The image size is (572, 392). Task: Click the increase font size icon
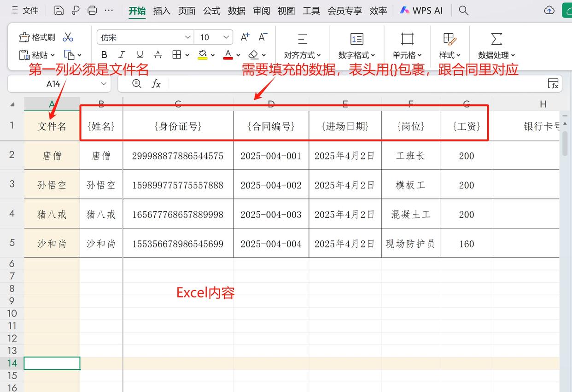[x=245, y=37]
